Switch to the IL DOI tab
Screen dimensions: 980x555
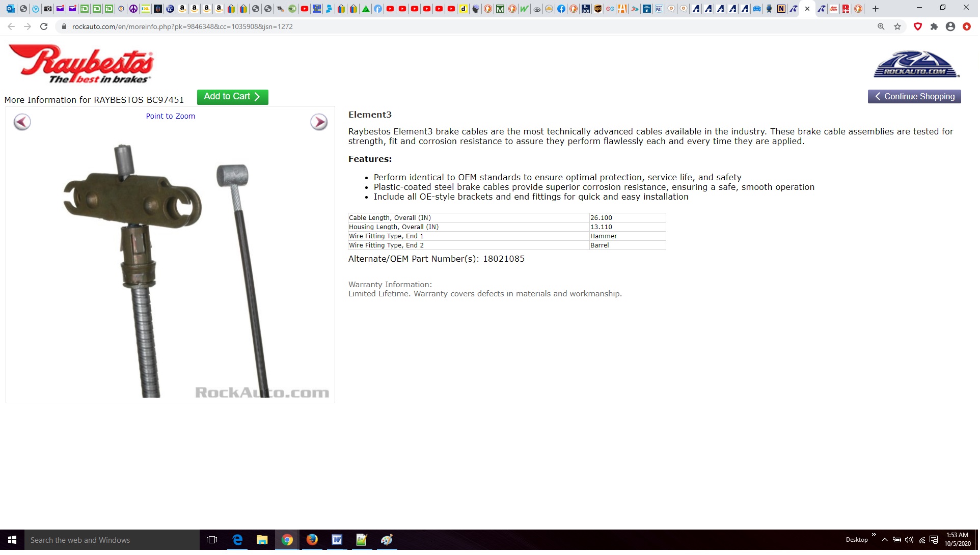pyautogui.click(x=586, y=9)
